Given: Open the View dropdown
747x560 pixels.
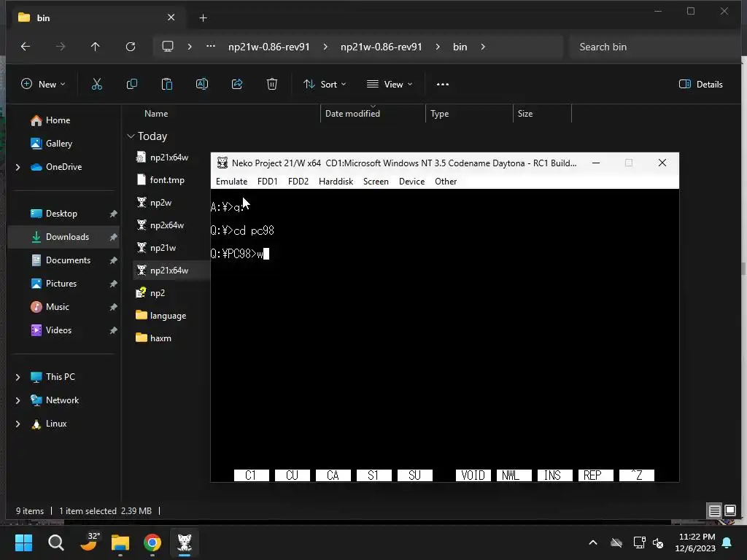Looking at the screenshot, I should [390, 85].
